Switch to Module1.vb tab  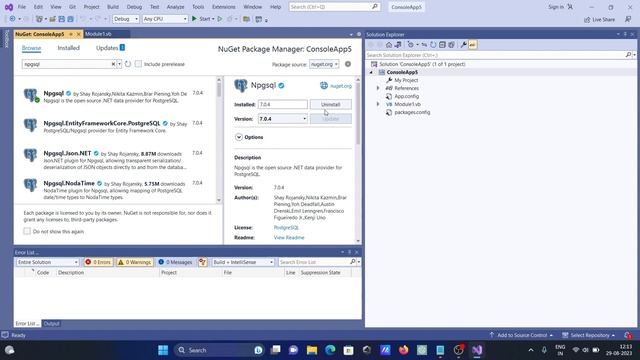click(98, 34)
